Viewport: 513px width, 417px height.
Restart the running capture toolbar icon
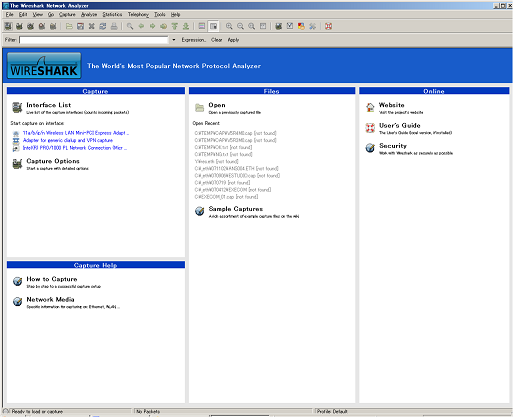[53, 26]
